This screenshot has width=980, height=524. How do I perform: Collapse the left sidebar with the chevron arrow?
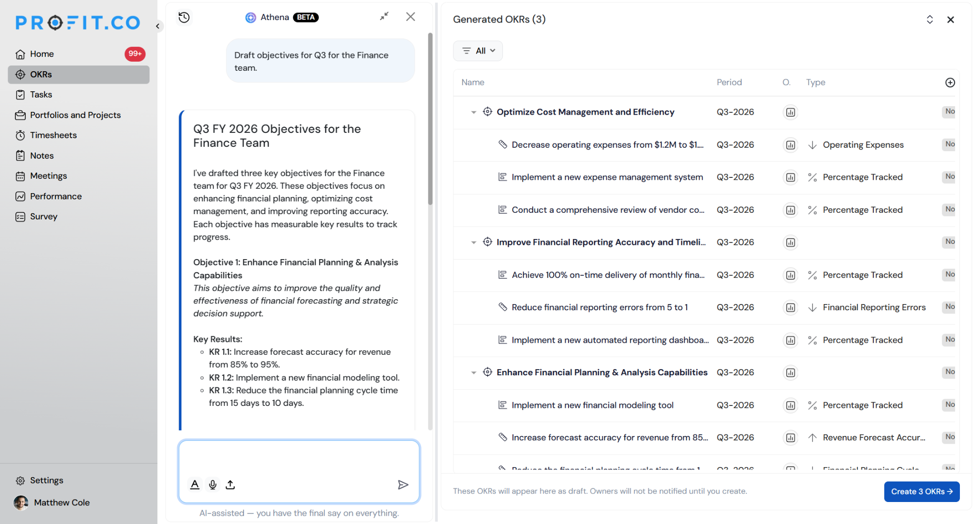[157, 26]
